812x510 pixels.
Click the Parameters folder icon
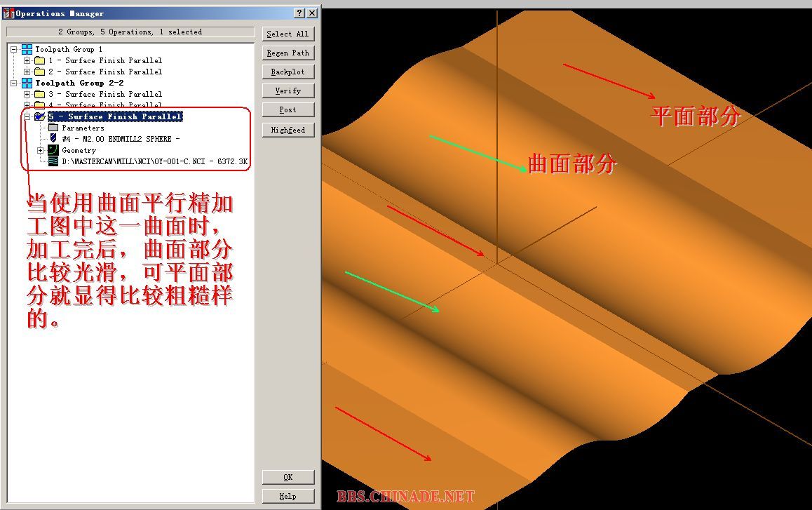[x=53, y=128]
